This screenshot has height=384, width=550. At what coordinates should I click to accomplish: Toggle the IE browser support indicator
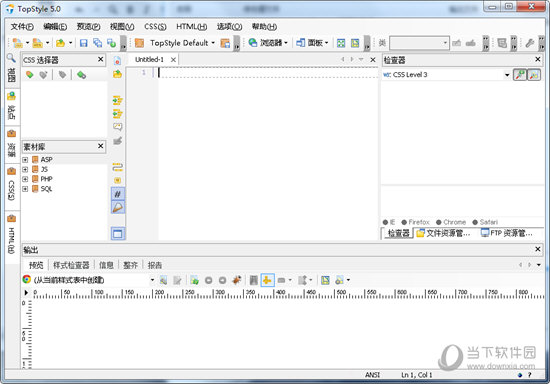click(389, 222)
